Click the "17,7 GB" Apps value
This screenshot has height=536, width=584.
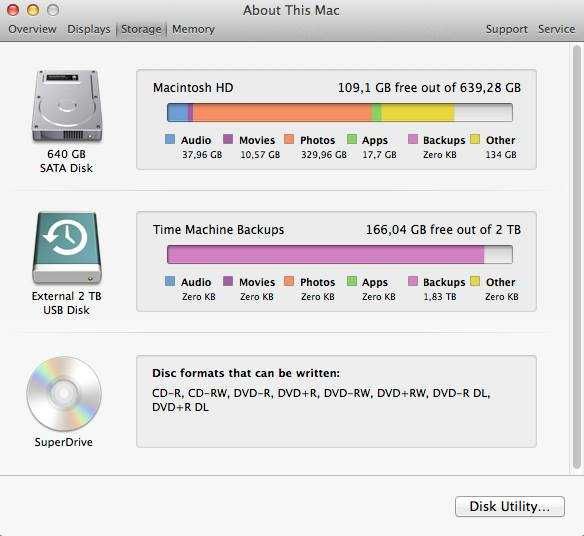379,155
